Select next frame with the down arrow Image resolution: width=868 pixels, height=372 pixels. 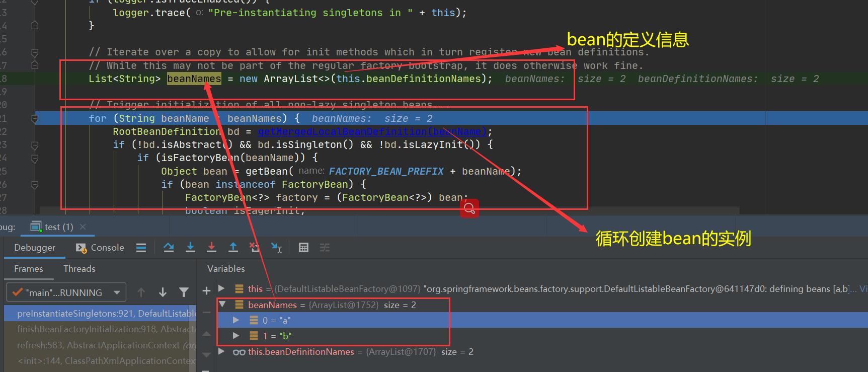click(163, 292)
